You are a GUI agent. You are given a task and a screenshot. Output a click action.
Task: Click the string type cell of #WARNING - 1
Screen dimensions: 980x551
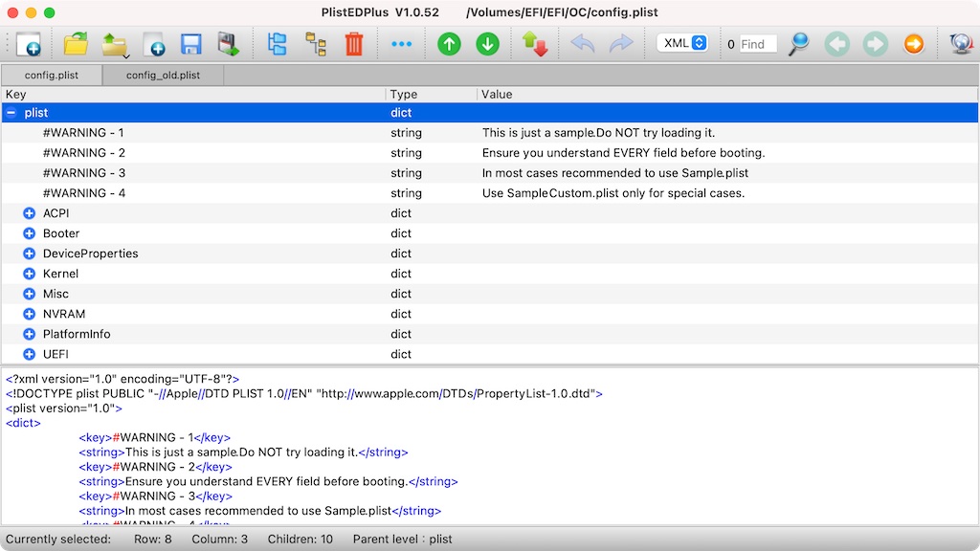406,133
